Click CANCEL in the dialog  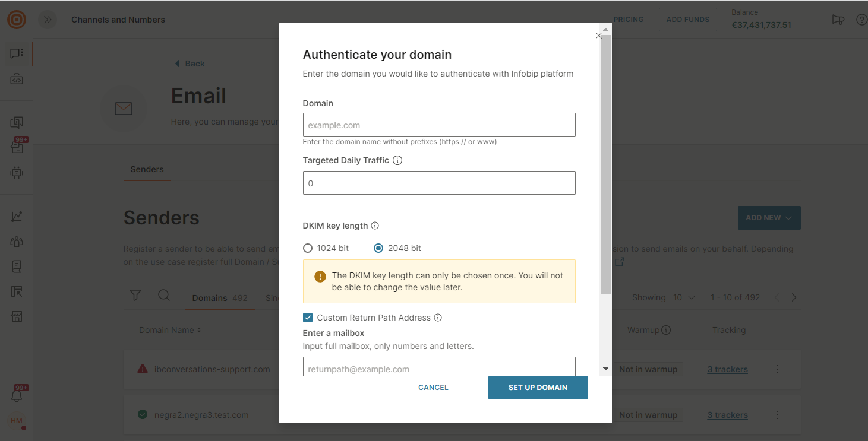[x=433, y=388]
